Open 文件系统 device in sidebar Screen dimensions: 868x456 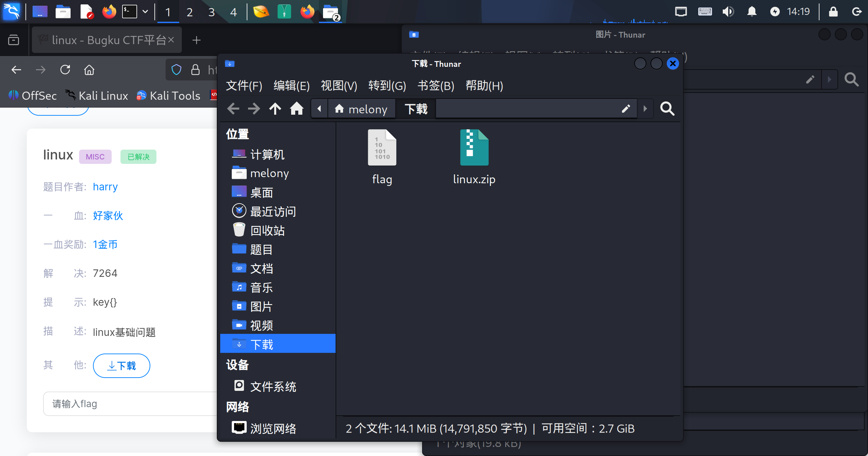[273, 386]
